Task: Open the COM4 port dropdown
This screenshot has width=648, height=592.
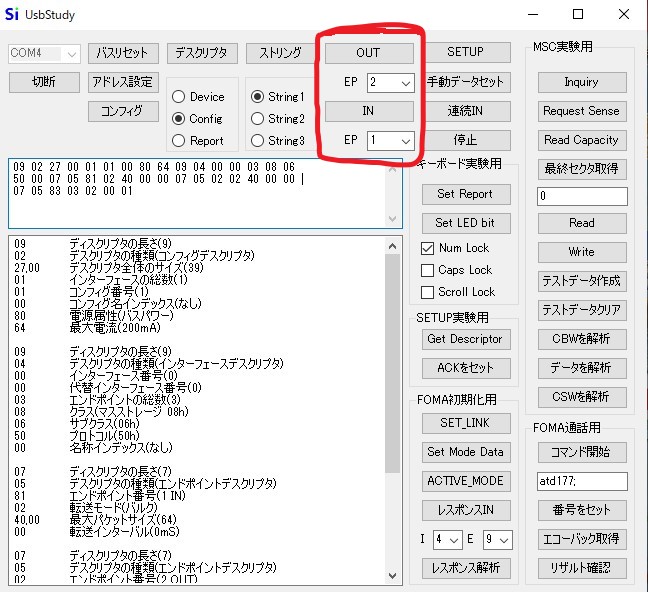Action: [44, 53]
